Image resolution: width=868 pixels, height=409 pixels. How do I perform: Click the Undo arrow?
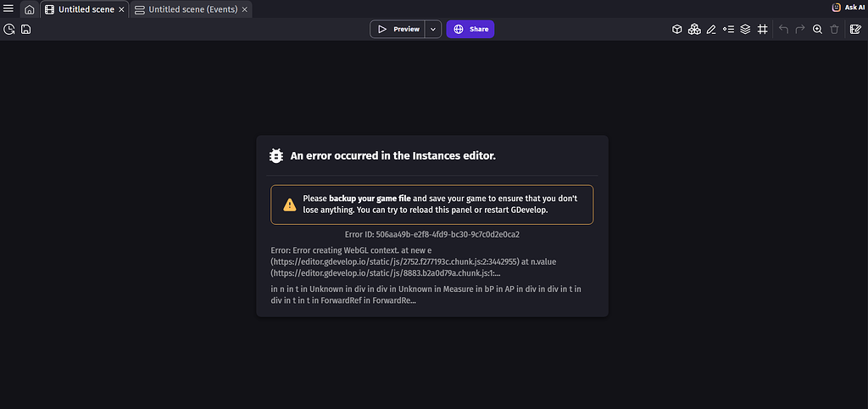tap(783, 30)
